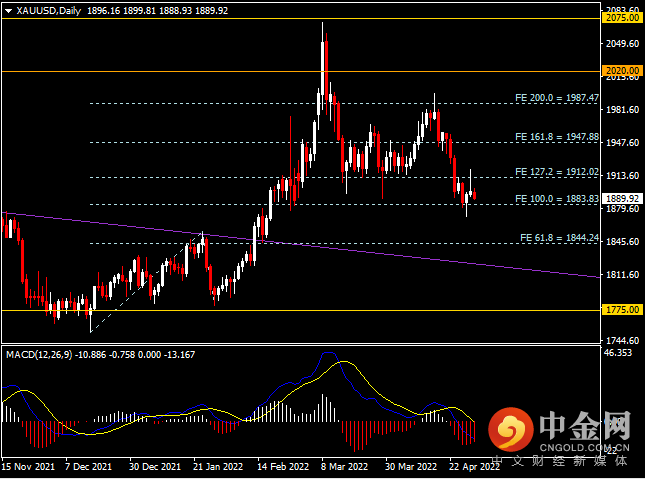The height and width of the screenshot is (479, 645).
Task: Click the 46.353 MACD scale value
Action: point(618,353)
